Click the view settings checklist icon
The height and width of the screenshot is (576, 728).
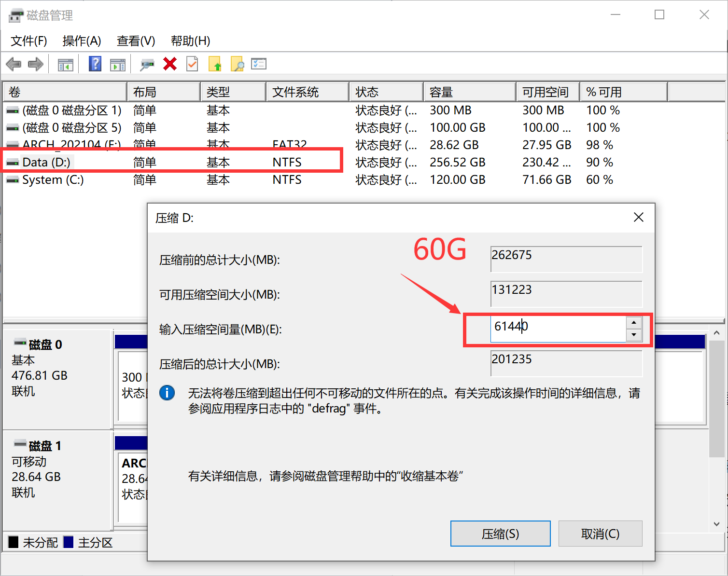[x=259, y=64]
